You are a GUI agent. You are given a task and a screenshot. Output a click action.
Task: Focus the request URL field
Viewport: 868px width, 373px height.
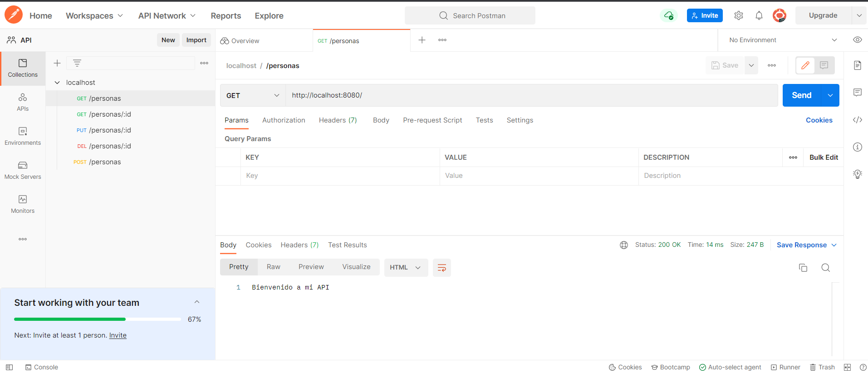pyautogui.click(x=531, y=95)
